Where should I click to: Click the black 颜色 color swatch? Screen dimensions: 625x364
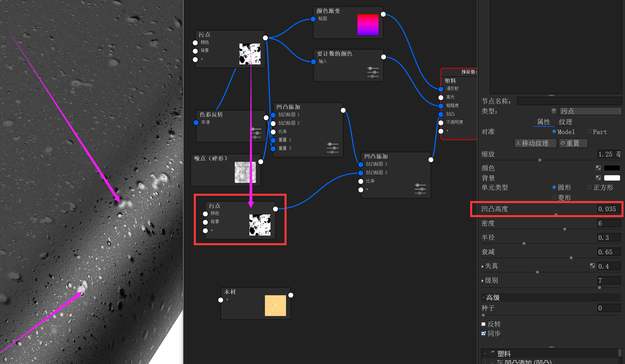click(x=612, y=168)
